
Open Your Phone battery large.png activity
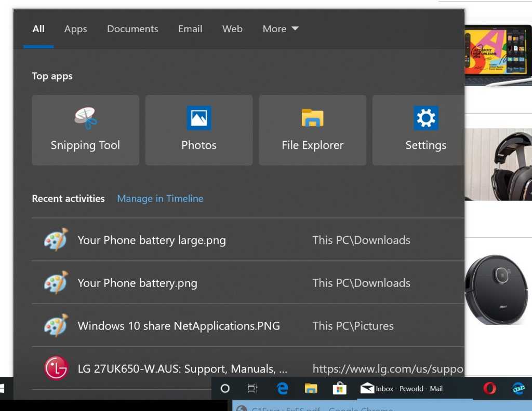[248, 240]
